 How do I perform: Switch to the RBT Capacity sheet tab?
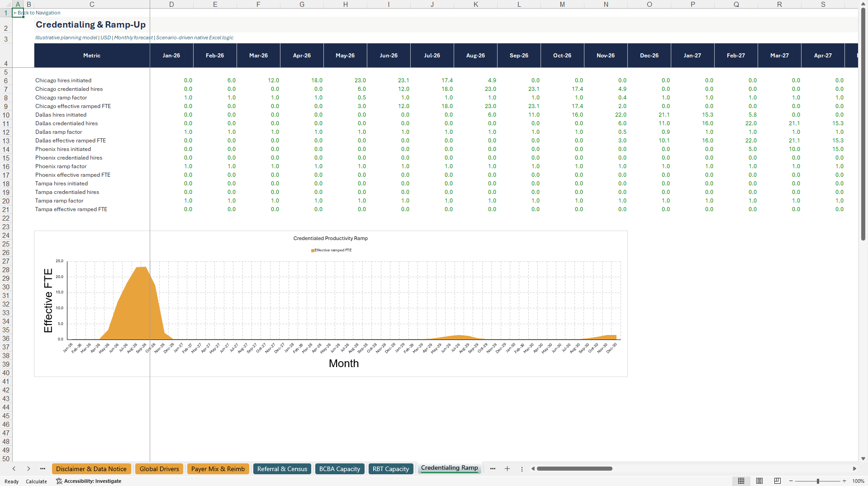tap(391, 469)
